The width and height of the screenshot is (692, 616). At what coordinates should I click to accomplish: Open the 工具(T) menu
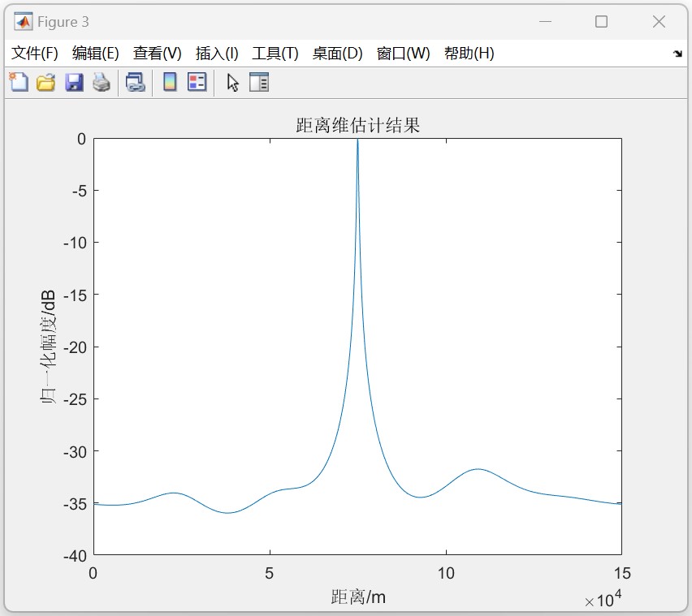pyautogui.click(x=275, y=54)
